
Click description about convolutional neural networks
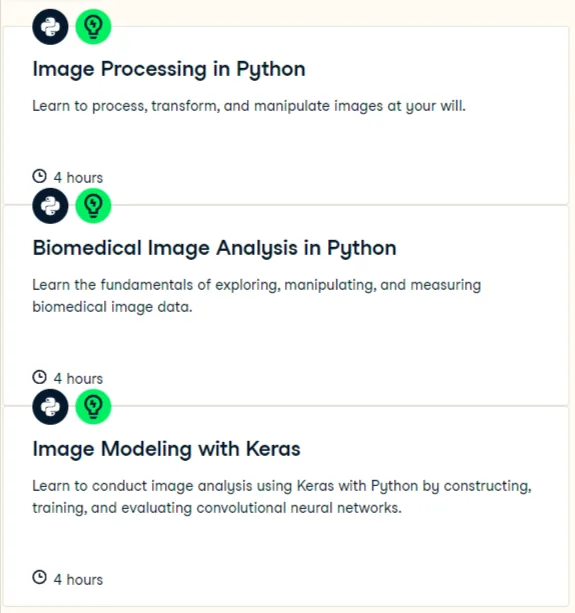(282, 496)
